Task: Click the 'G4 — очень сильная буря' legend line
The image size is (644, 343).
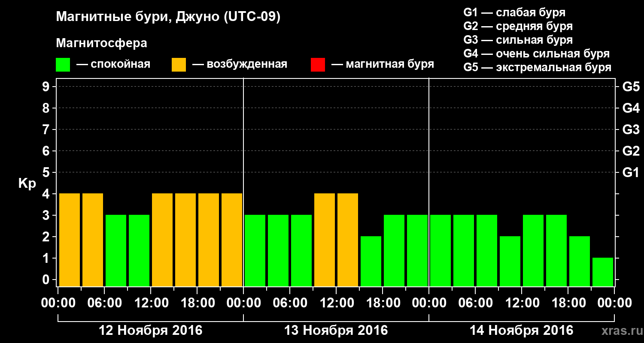Action: coord(537,54)
